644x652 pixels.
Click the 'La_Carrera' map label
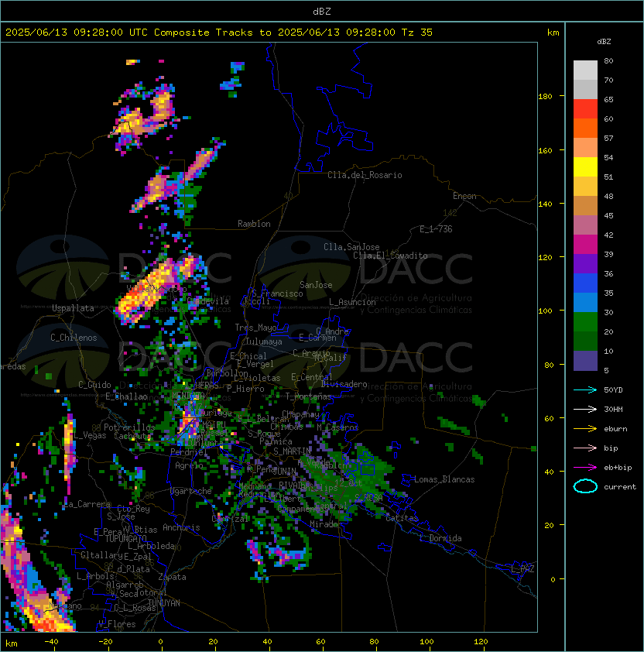[x=87, y=504]
